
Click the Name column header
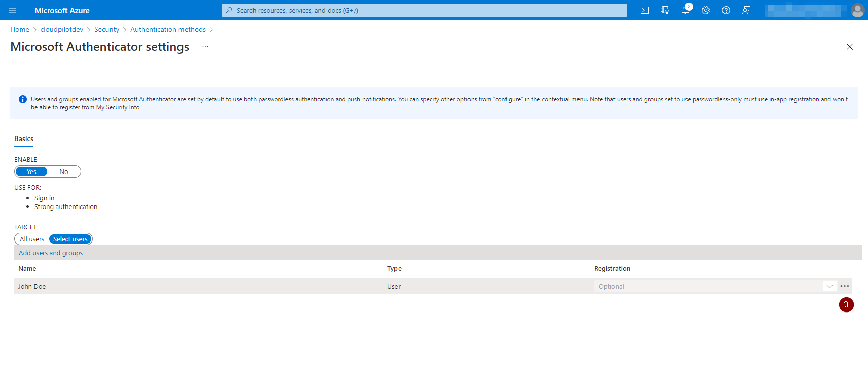point(27,268)
